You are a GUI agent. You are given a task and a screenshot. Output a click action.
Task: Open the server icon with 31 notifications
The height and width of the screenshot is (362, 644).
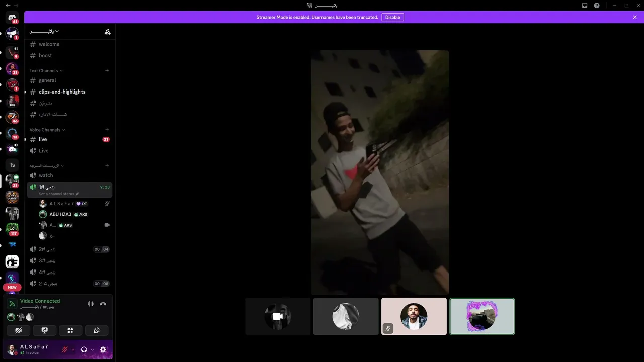coord(12,69)
